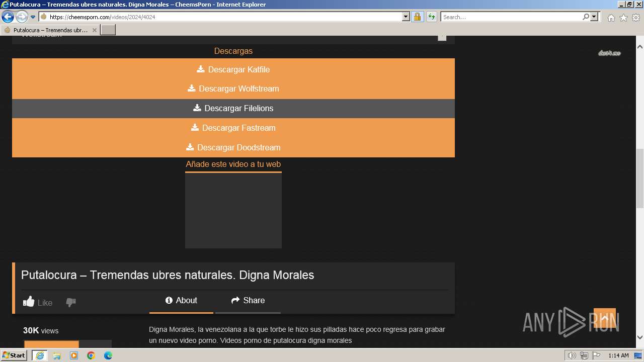The image size is (644, 362).
Task: Refresh the page with the refresh icon
Action: (431, 17)
